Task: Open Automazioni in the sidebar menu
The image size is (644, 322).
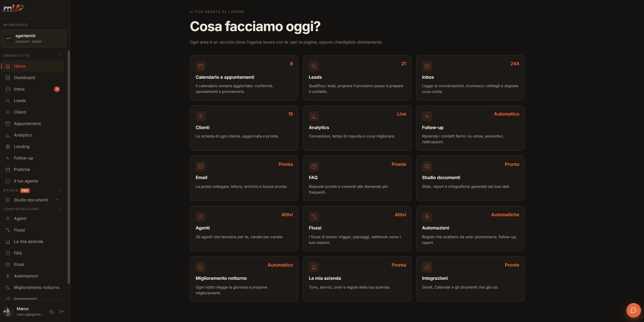Action: tap(32, 276)
